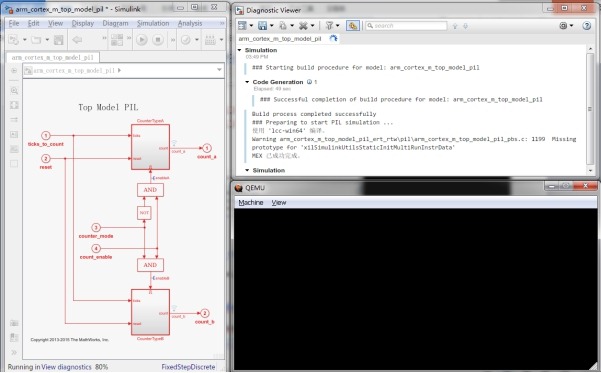Select the CounterTypeA block
The image size is (601, 373).
pyautogui.click(x=150, y=147)
